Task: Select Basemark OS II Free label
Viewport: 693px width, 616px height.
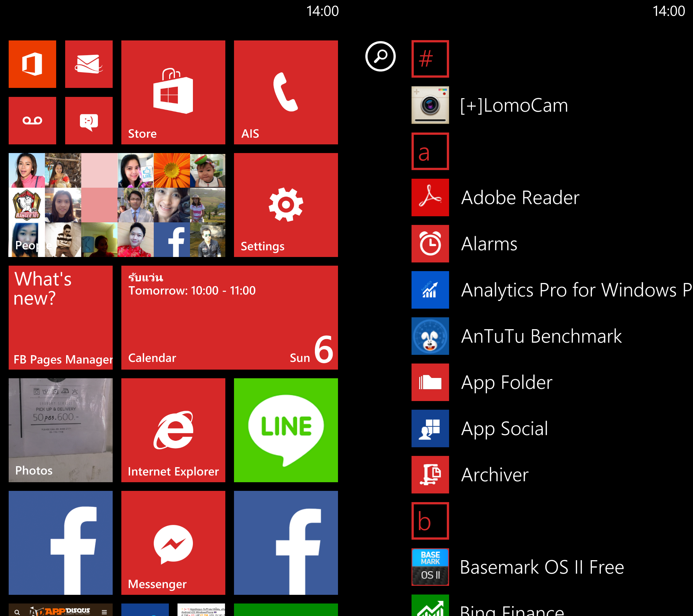Action: click(x=542, y=567)
